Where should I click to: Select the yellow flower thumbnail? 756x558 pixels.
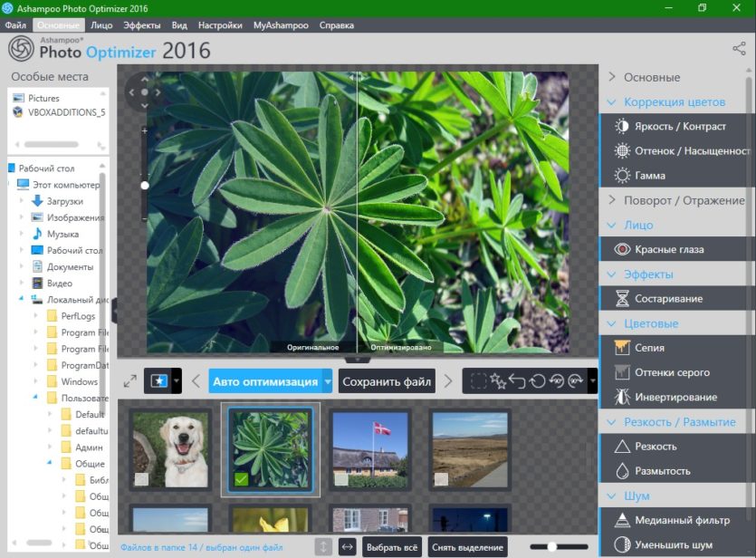(x=270, y=518)
